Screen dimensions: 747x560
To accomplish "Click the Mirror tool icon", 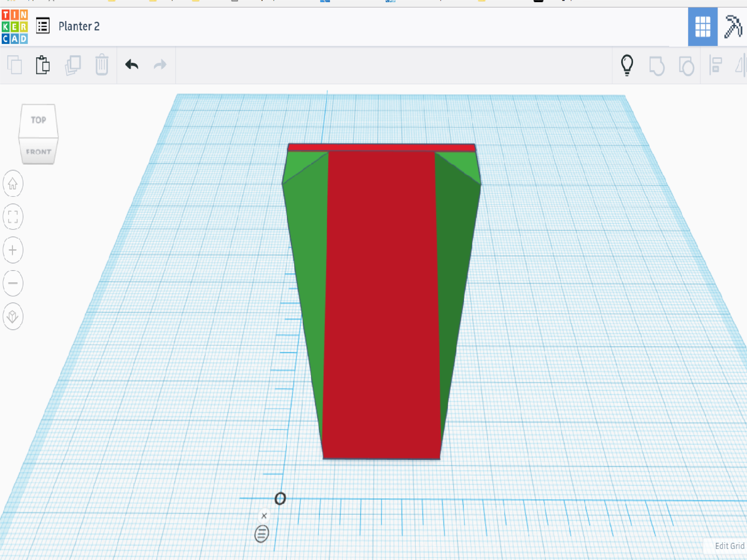I will [x=741, y=65].
